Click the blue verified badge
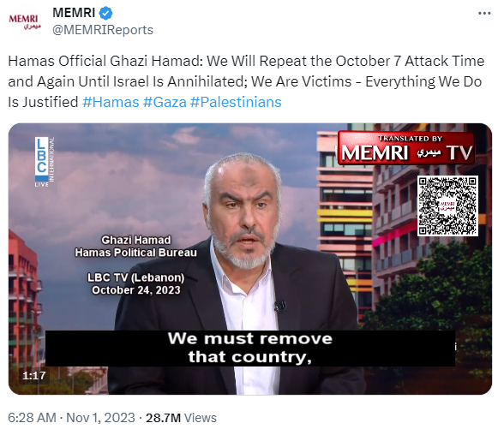The height and width of the screenshot is (435, 504). 105,14
